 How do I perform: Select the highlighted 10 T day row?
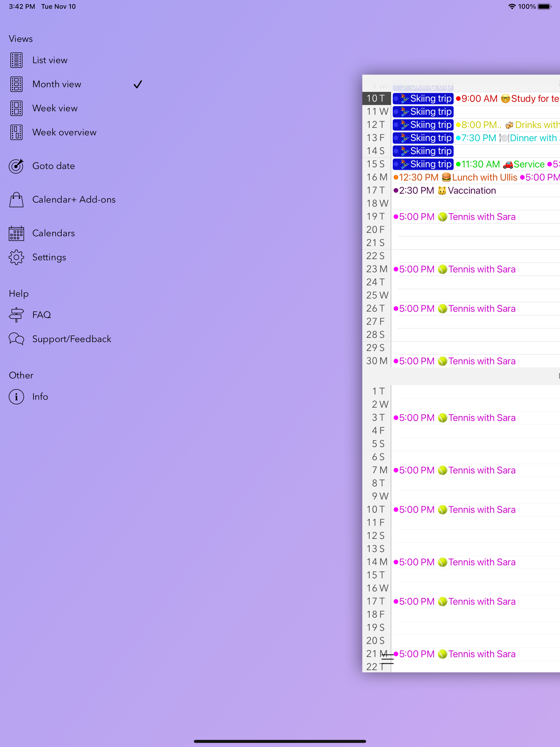click(x=376, y=98)
